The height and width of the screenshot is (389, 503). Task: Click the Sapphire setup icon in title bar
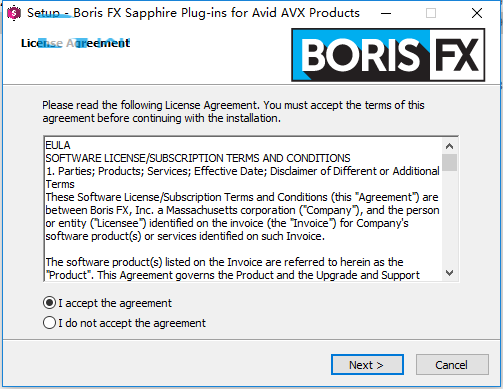(x=14, y=13)
